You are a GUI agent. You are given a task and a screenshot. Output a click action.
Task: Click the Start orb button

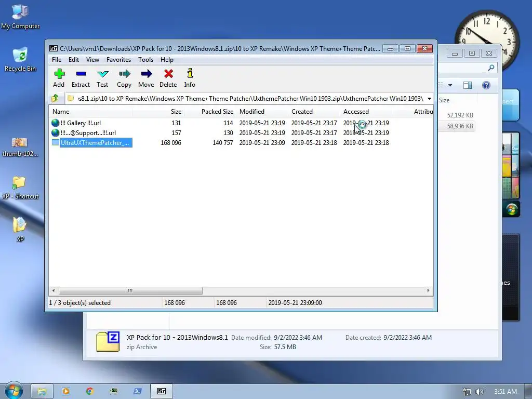(x=13, y=390)
